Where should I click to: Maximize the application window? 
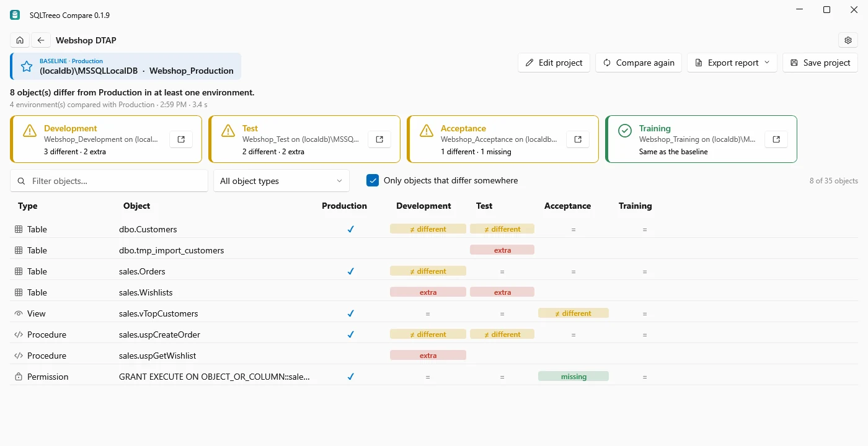(x=826, y=9)
